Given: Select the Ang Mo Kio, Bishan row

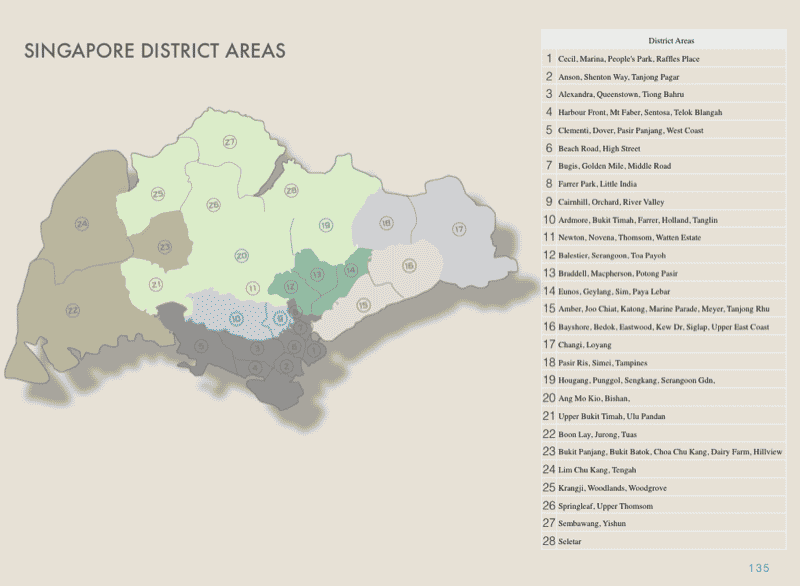Looking at the screenshot, I should pyautogui.click(x=664, y=398).
